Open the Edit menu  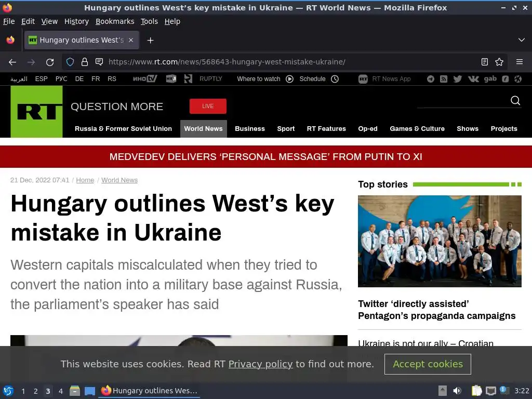click(x=28, y=21)
